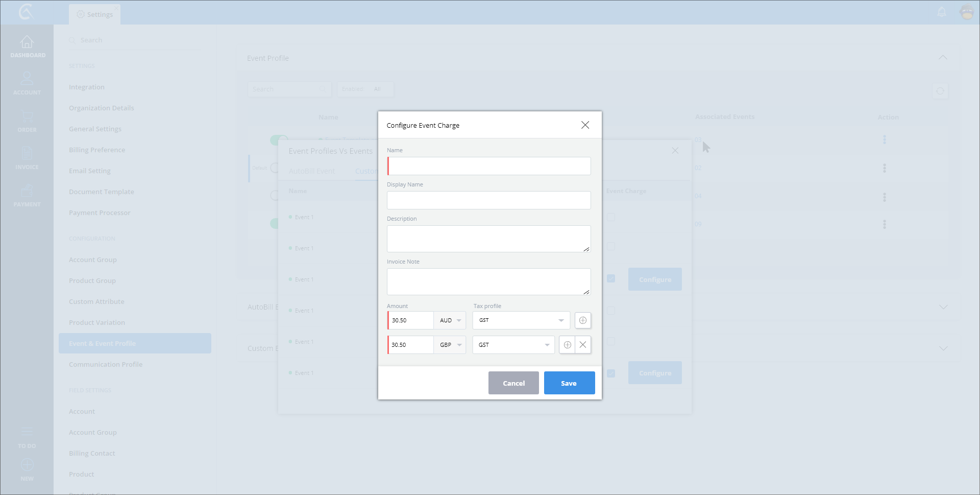Open the Payment section icon
980x495 pixels.
pos(27,195)
